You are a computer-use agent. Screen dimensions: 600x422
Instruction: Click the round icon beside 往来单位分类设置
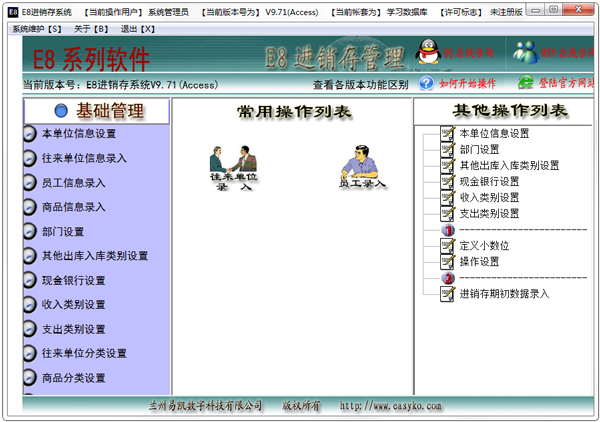click(30, 354)
